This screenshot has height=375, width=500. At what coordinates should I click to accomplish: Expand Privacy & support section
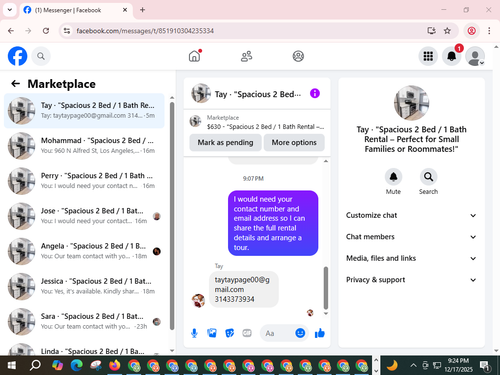point(411,280)
